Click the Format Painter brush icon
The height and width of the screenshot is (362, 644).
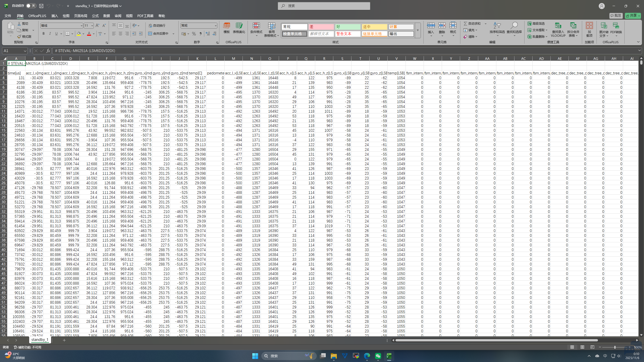(19, 37)
